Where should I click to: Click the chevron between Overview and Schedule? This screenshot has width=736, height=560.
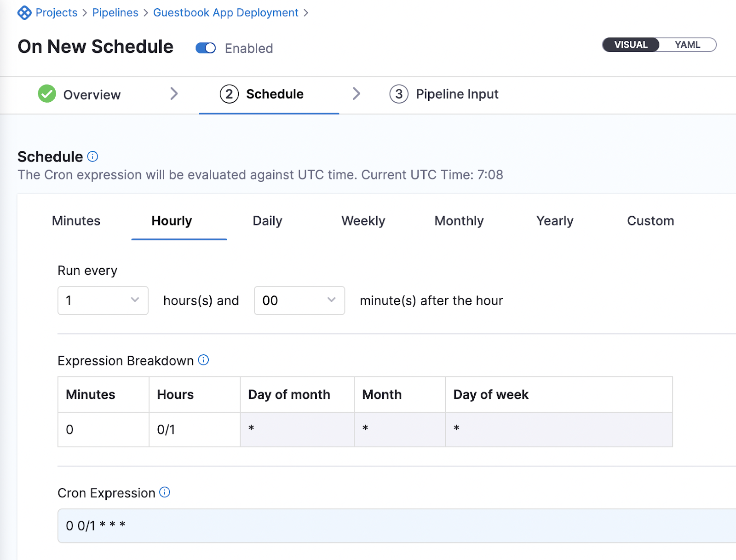(x=174, y=93)
